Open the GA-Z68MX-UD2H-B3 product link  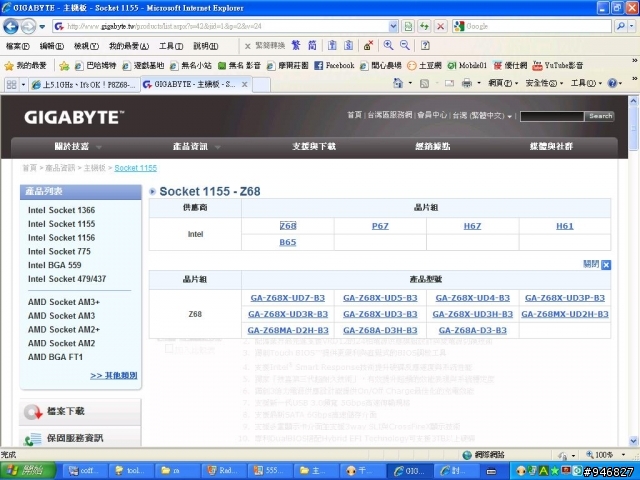[x=564, y=314]
